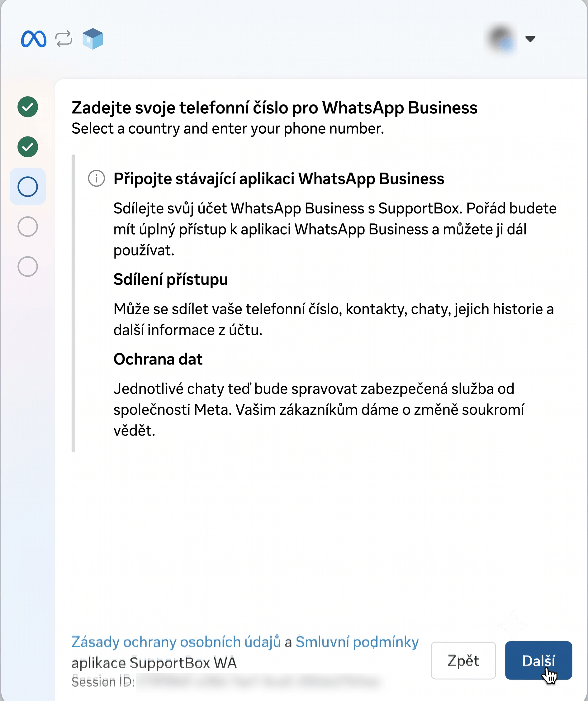Click the Session ID label text
Screen dimensions: 588x701
coord(103,682)
